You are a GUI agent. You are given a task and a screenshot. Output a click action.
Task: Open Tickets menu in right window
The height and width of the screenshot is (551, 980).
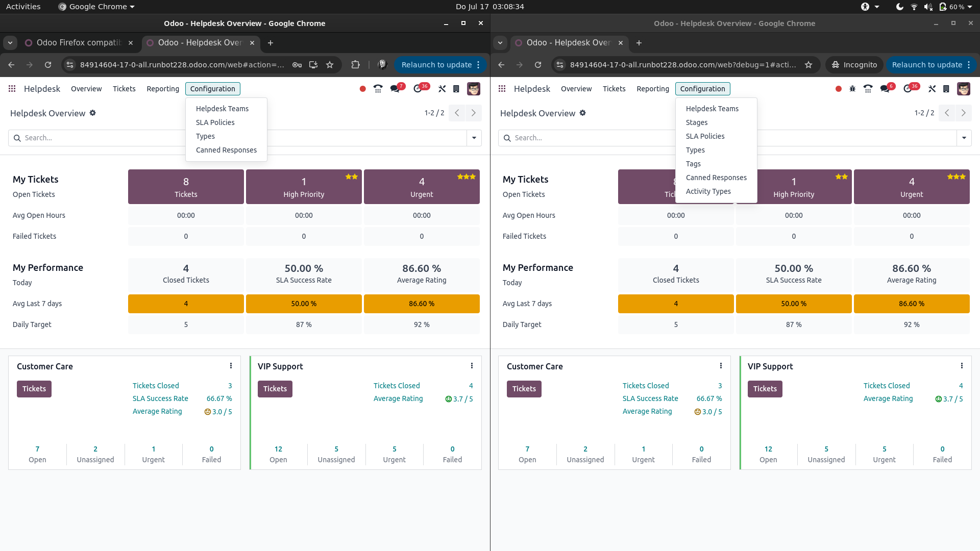click(x=614, y=89)
